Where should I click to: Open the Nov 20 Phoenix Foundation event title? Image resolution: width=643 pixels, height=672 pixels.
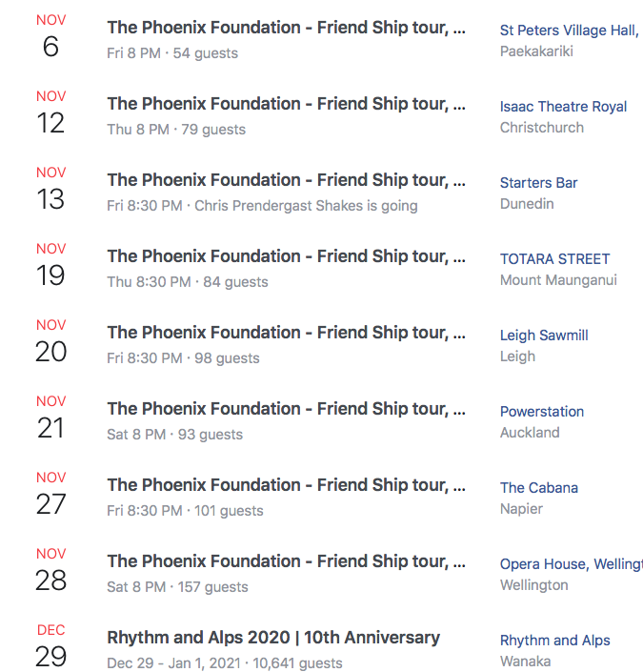point(286,333)
